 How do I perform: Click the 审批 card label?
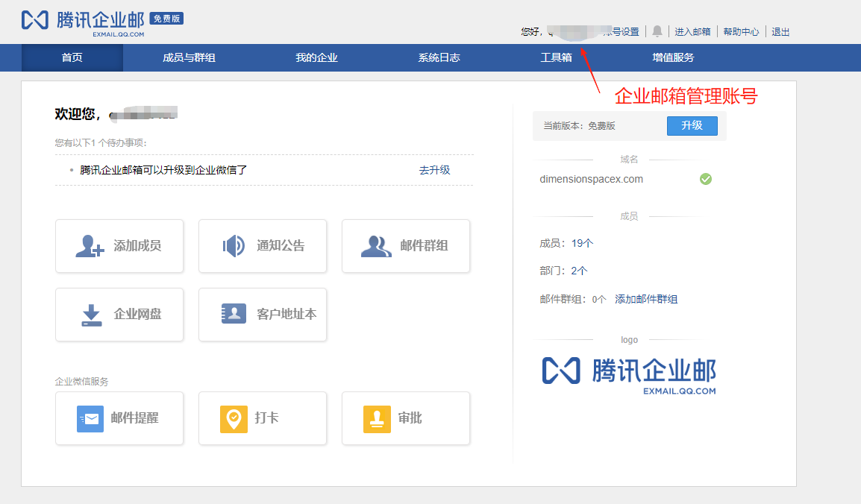(x=410, y=418)
